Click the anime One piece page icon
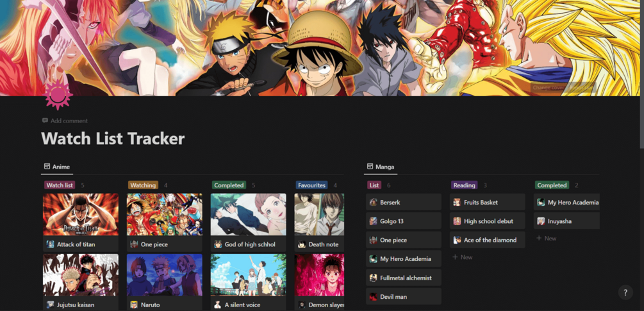Screen dimensions: 644x311 [135, 244]
